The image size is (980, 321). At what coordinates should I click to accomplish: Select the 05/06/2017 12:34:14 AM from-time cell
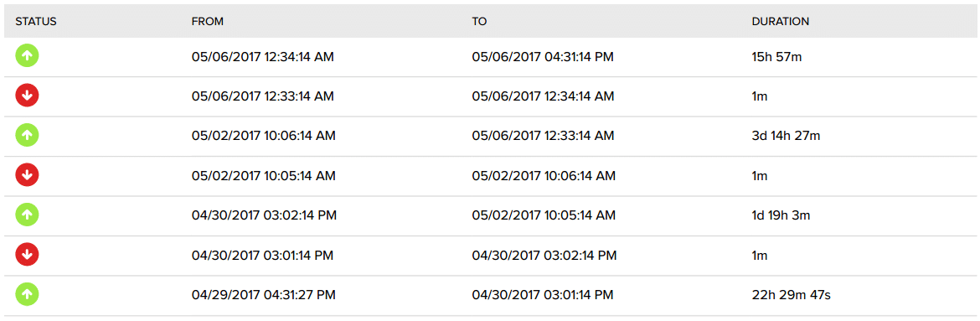(262, 57)
